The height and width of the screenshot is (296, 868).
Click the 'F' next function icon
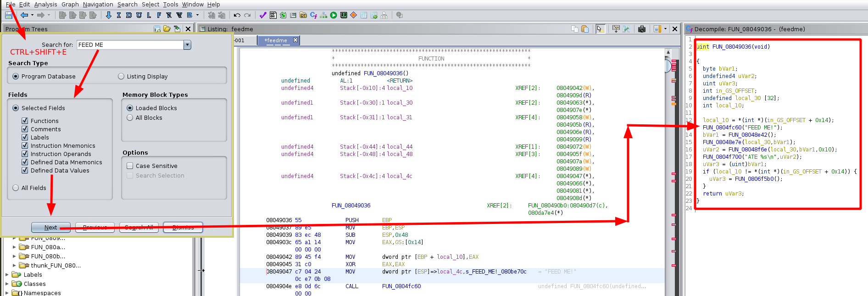[159, 15]
